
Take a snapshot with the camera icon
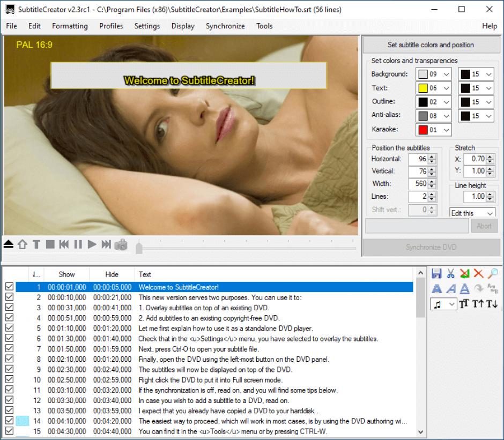[121, 244]
